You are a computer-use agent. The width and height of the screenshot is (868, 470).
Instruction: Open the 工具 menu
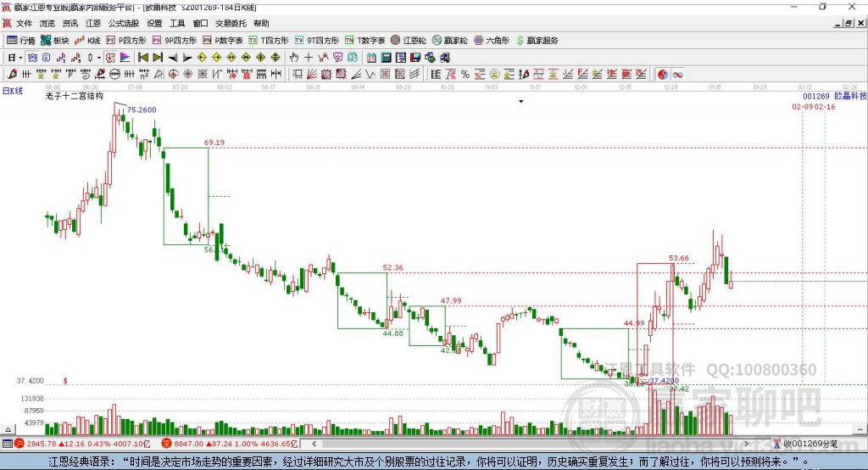(177, 23)
